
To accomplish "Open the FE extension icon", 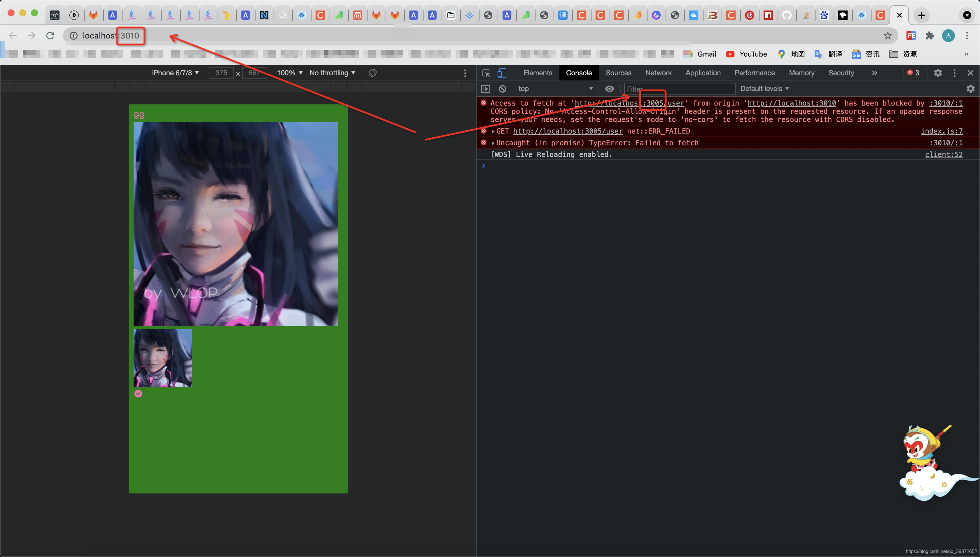I will pyautogui.click(x=911, y=36).
